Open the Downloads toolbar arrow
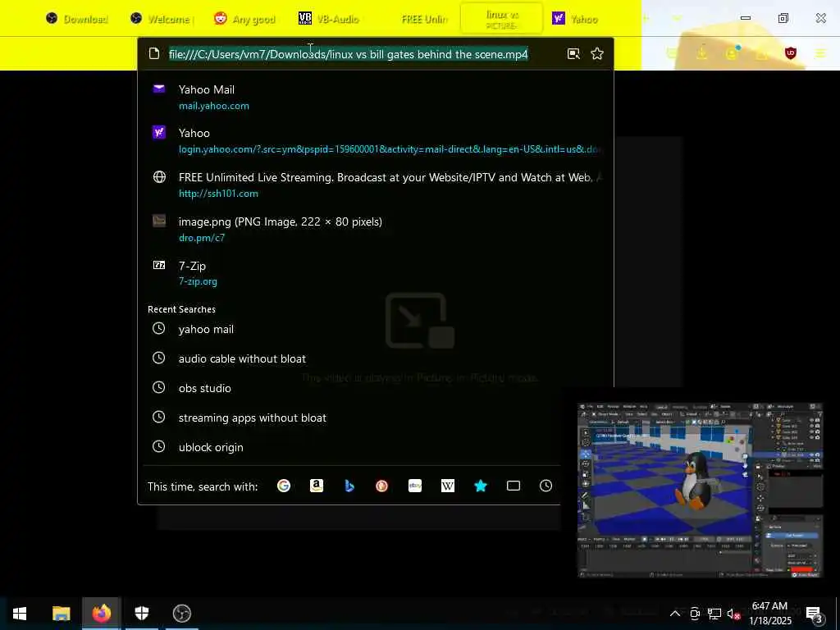 click(x=701, y=53)
